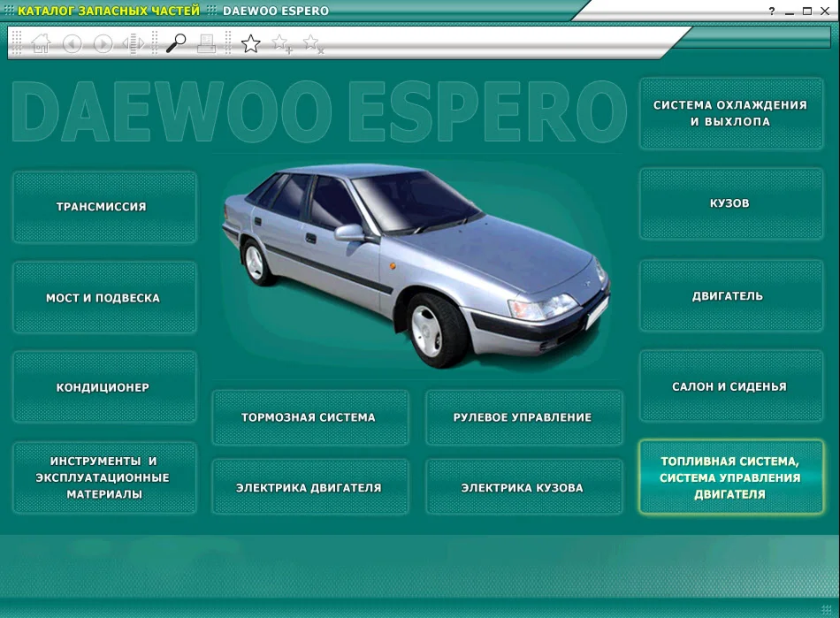The width and height of the screenshot is (840, 618).
Task: Click the Daewoo Espero car image
Action: click(416, 265)
